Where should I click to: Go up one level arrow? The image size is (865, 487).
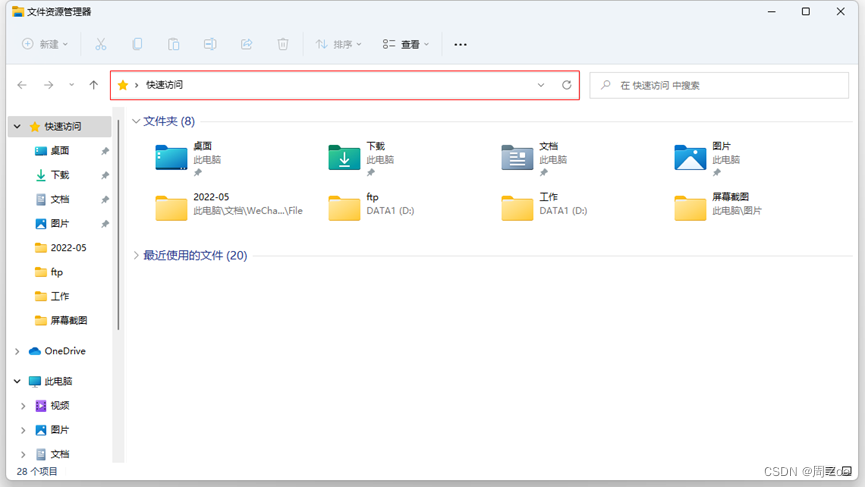point(93,85)
